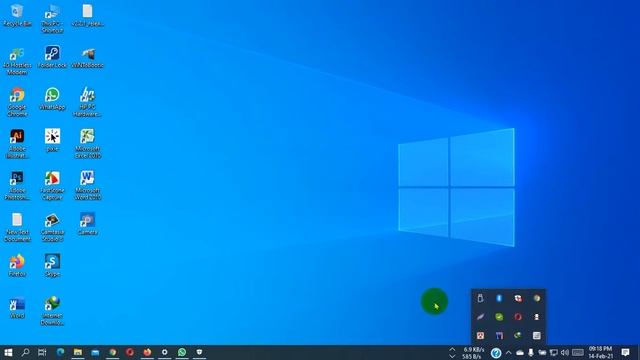The width and height of the screenshot is (640, 360).
Task: Switch to Opera on the taskbar
Action: tap(130, 352)
